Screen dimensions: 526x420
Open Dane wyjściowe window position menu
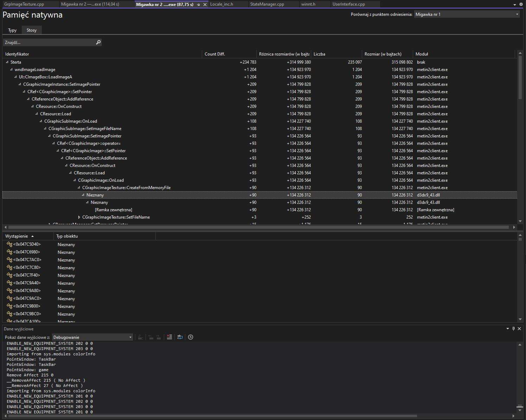507,329
